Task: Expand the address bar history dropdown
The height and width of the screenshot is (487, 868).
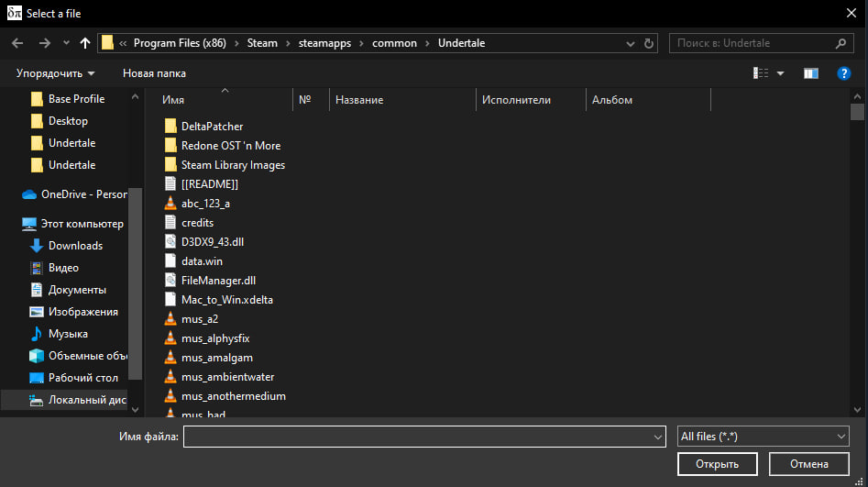Action: point(630,43)
